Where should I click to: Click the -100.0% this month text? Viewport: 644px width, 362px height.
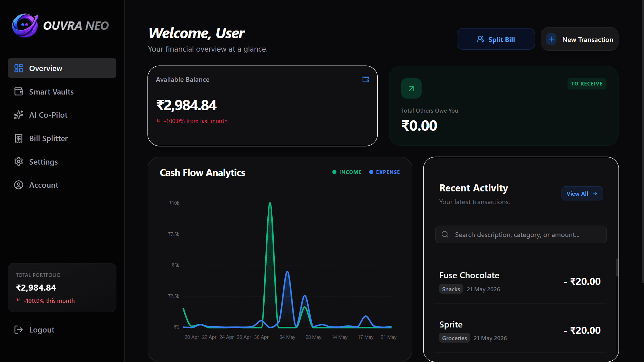(49, 301)
